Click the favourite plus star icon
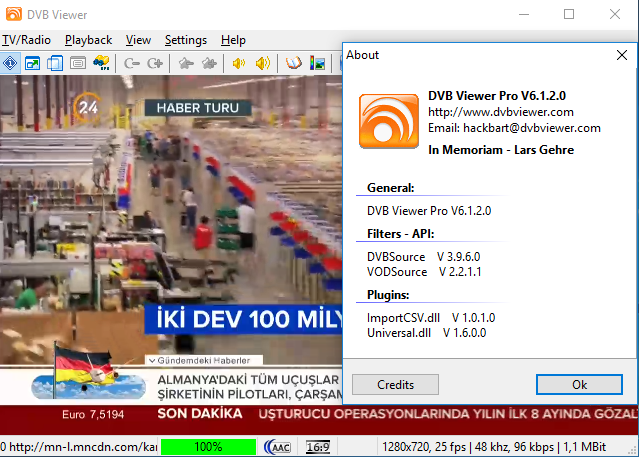 click(x=209, y=63)
